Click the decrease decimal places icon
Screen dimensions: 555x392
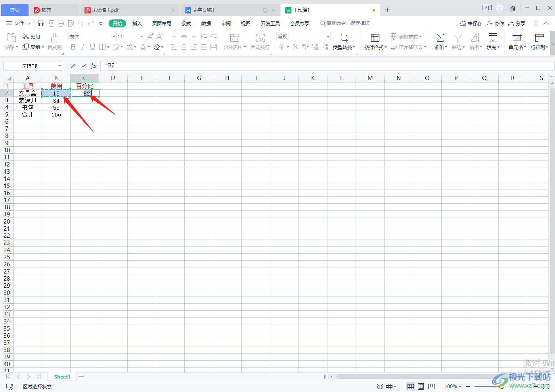(x=325, y=47)
